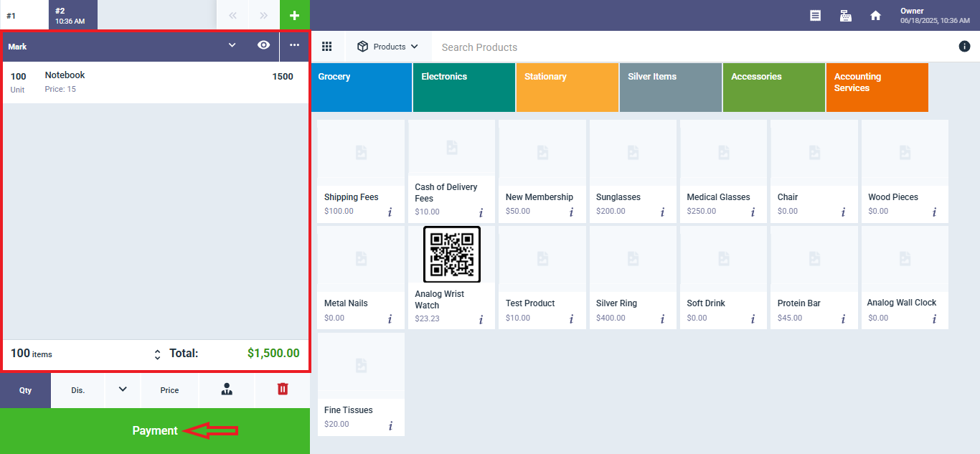Click the green plus new order icon
The height and width of the screenshot is (454, 980).
click(294, 15)
